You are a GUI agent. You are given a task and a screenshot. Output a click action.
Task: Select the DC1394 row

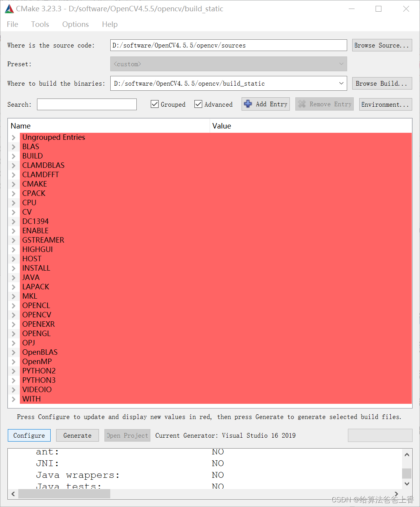point(215,222)
